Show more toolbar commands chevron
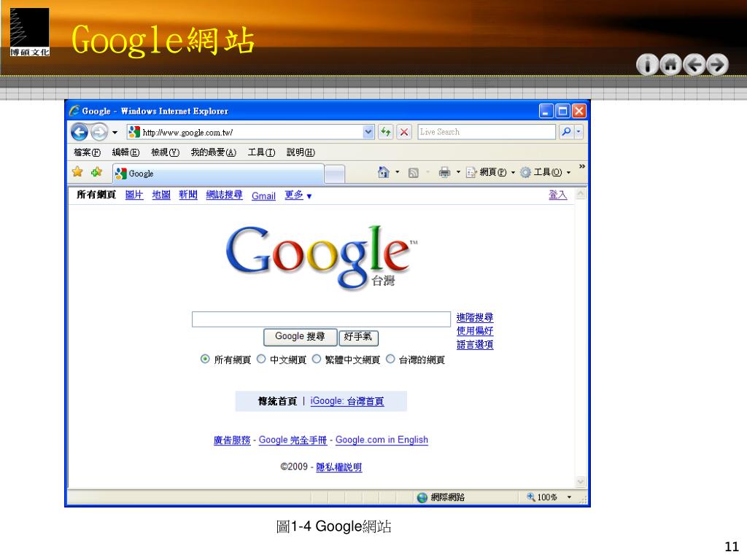This screenshot has height=560, width=747. pos(581,167)
